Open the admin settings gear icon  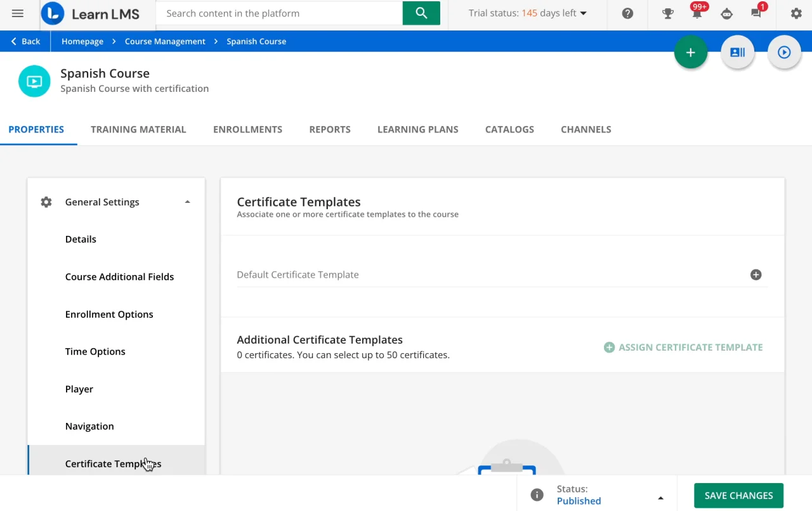coord(796,13)
